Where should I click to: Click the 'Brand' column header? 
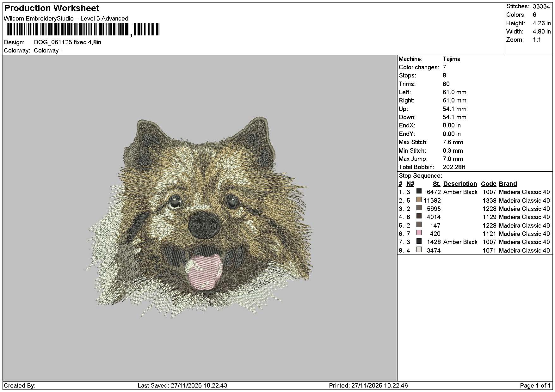click(x=508, y=184)
